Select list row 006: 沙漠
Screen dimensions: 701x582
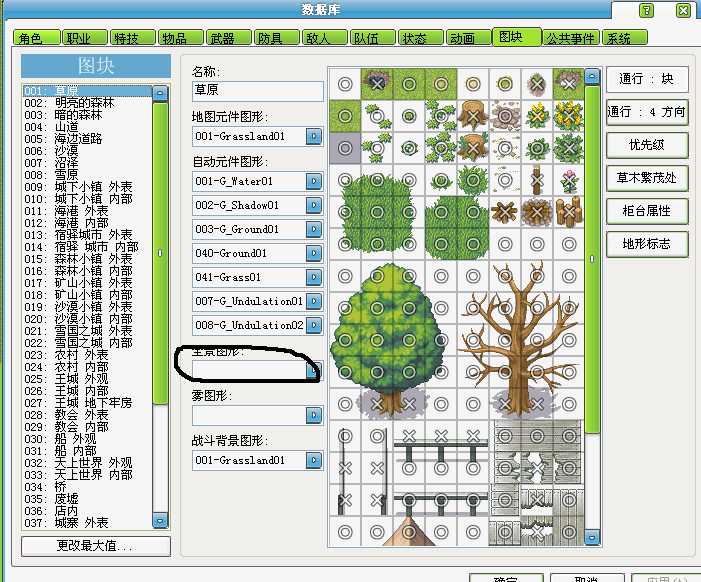pos(87,151)
